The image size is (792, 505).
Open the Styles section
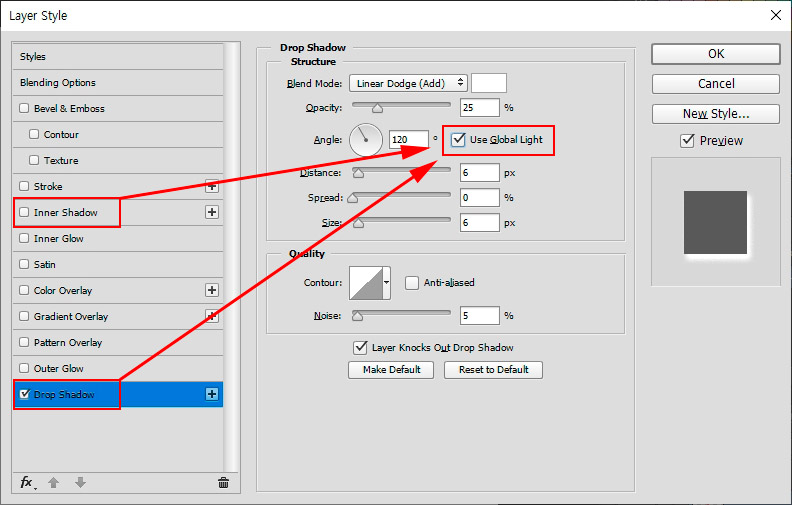pyautogui.click(x=118, y=57)
